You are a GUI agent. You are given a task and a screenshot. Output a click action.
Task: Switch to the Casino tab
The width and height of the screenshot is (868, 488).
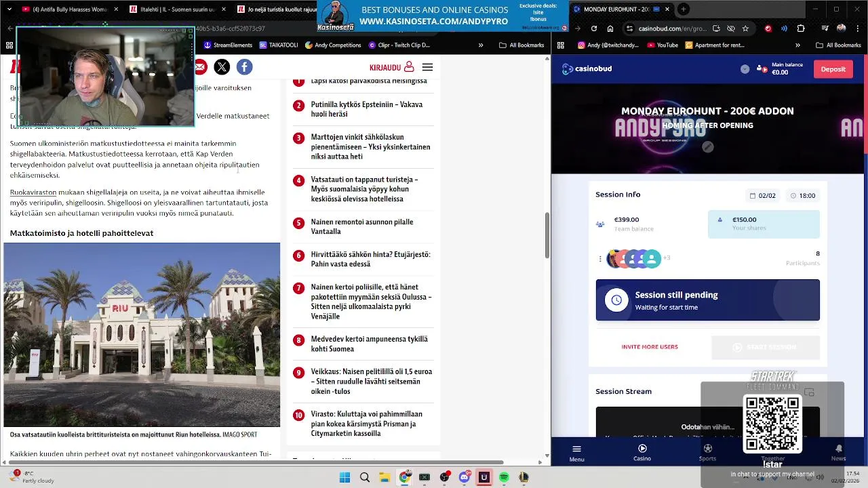pyautogui.click(x=642, y=453)
